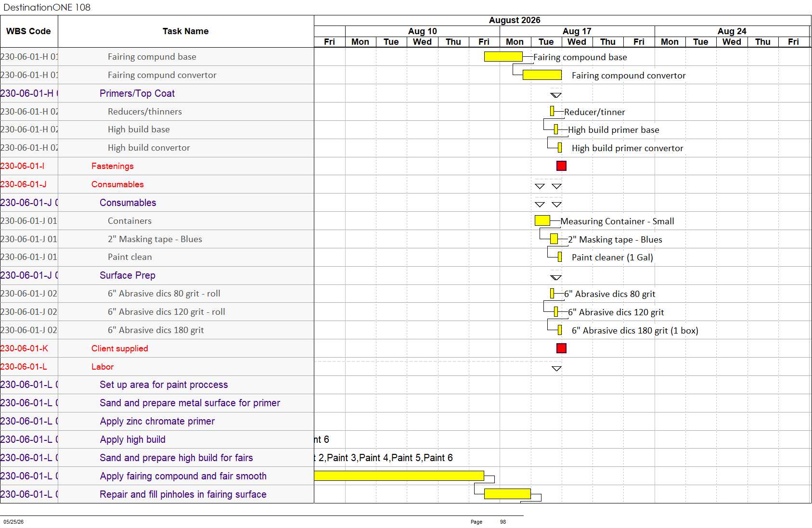
Task: Click the Surface Prep summary triangle marker
Action: tap(556, 278)
